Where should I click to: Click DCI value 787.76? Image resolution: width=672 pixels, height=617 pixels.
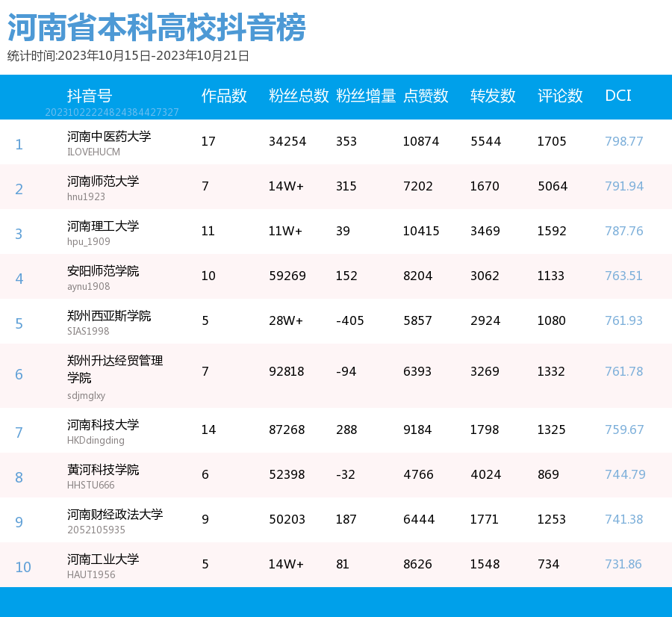coord(624,231)
